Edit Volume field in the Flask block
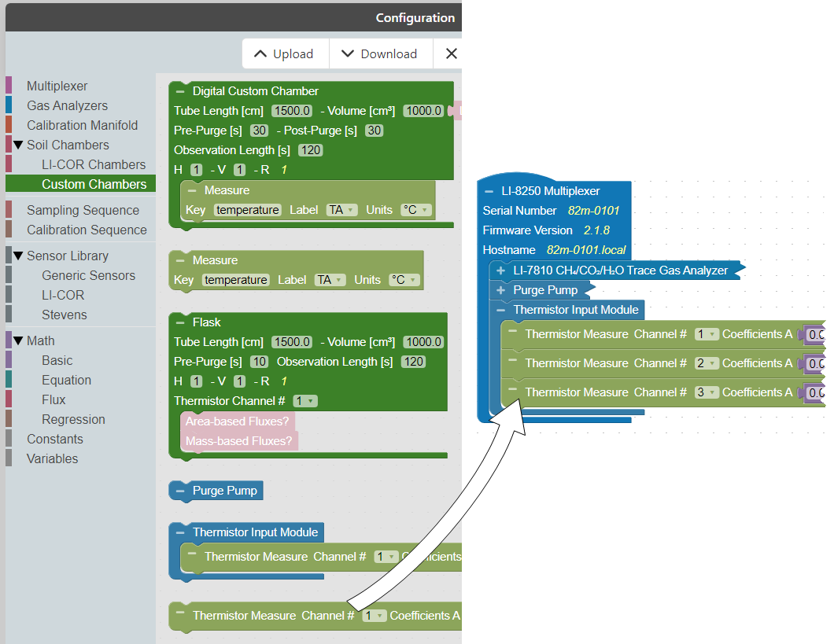 [x=423, y=342]
